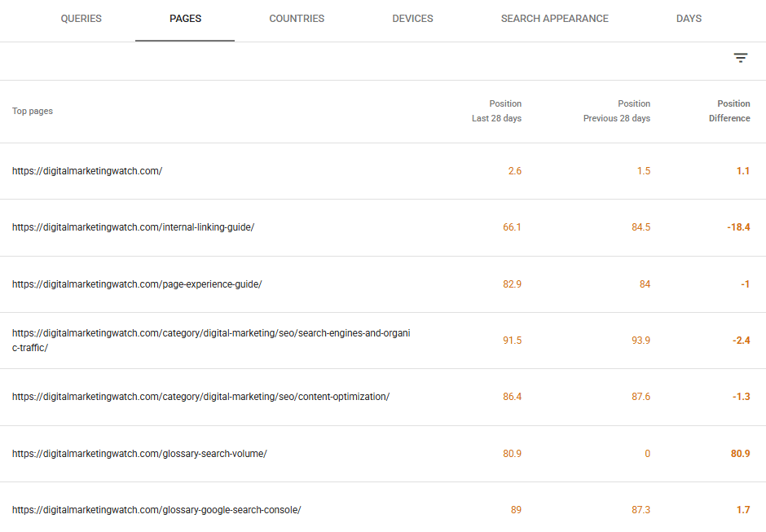Switch to the Devices tab

pyautogui.click(x=412, y=19)
